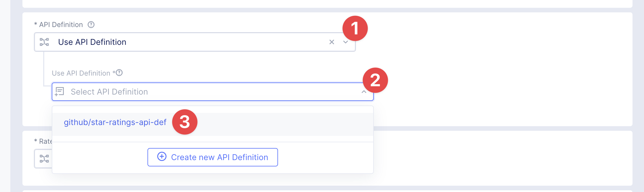The width and height of the screenshot is (644, 192).
Task: Click the red step badge numbered 2
Action: pos(375,80)
